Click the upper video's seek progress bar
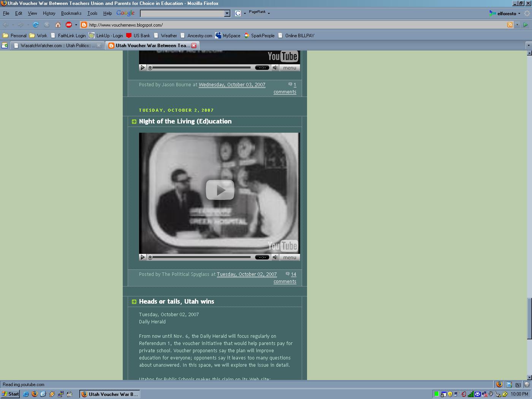Viewport: 532px width, 399px height. (199, 68)
